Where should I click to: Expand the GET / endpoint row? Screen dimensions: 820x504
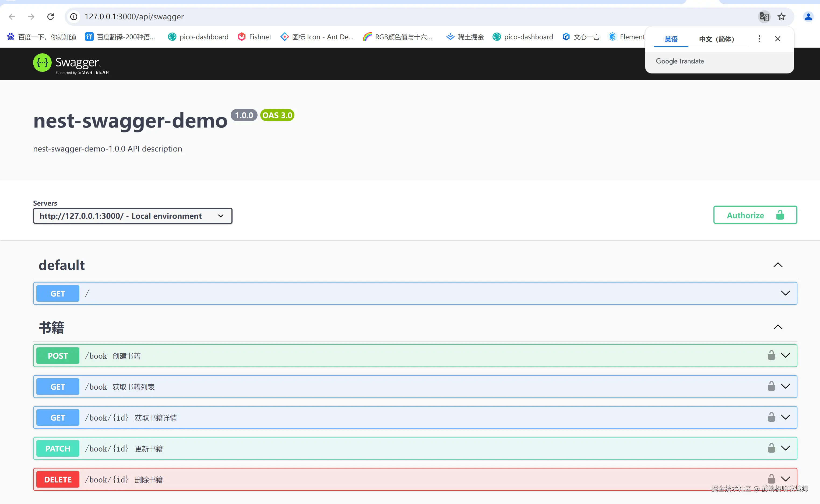pos(785,293)
